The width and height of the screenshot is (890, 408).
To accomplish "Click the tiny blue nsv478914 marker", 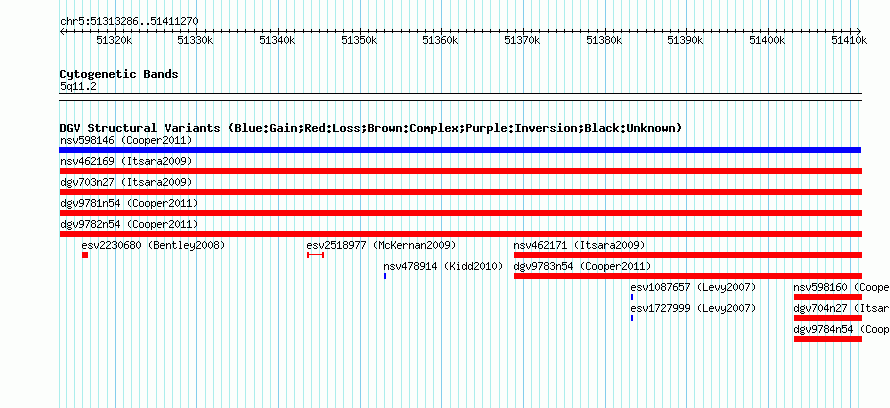I will [x=385, y=276].
